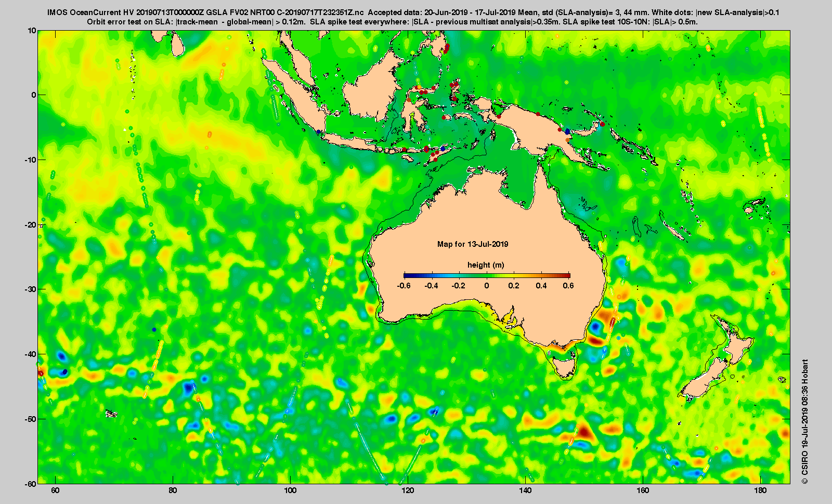Click the -0.2 colorbar tick label

459,286
